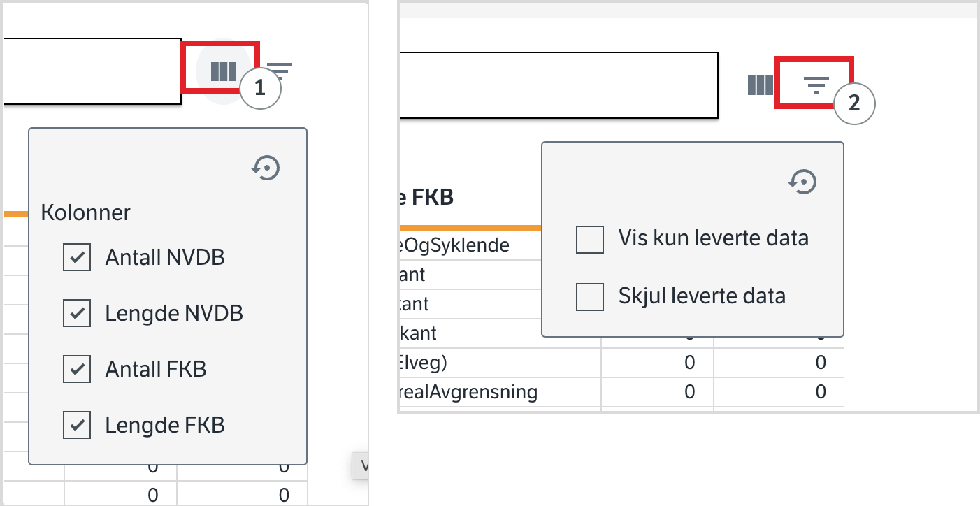
Task: Click the numbered badge 1 marker
Action: 260,89
